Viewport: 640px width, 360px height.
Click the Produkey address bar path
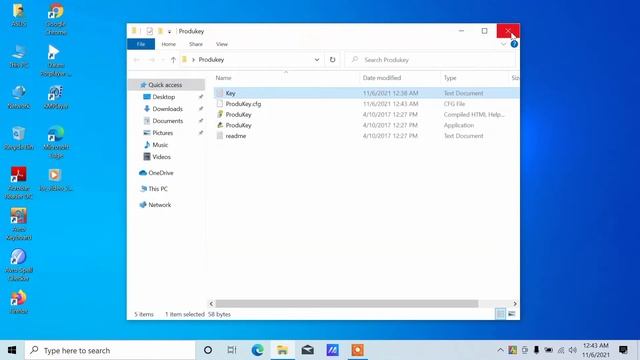tap(211, 60)
